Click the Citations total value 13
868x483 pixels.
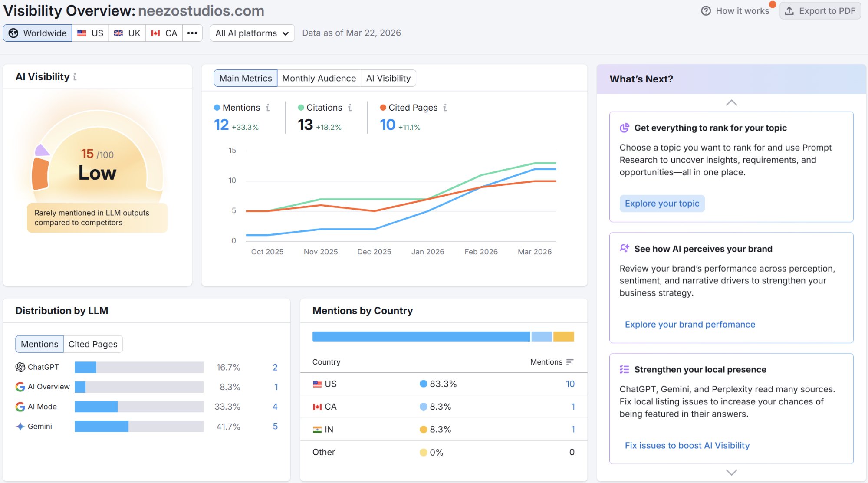coord(305,125)
